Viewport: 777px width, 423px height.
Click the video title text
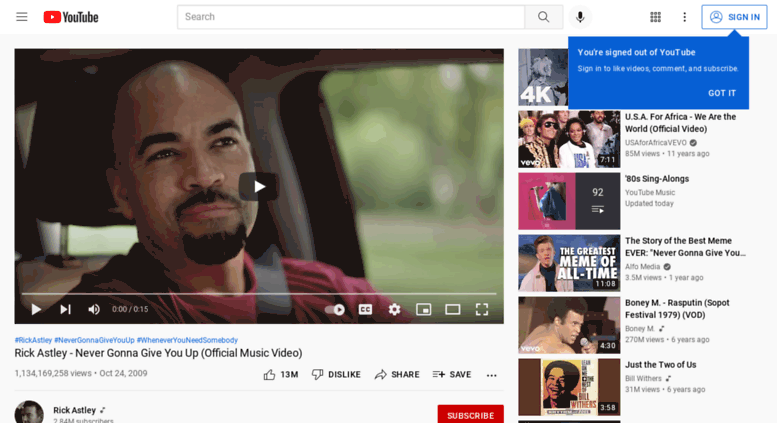158,353
